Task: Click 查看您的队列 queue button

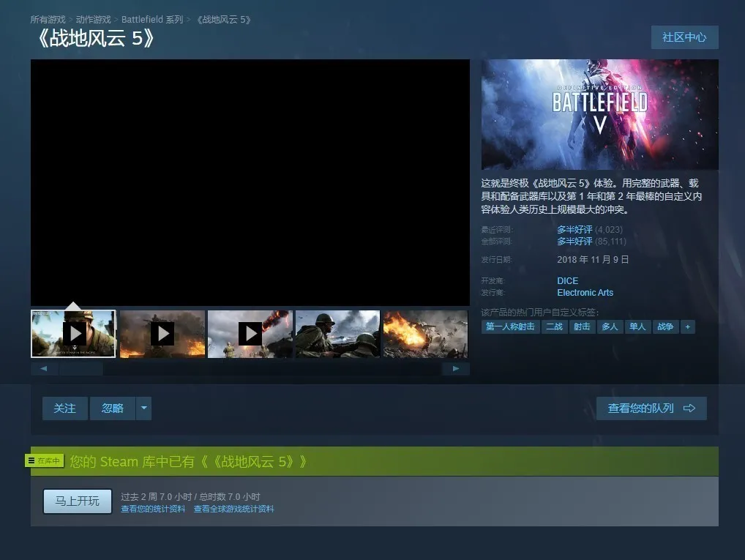Action: [x=651, y=408]
